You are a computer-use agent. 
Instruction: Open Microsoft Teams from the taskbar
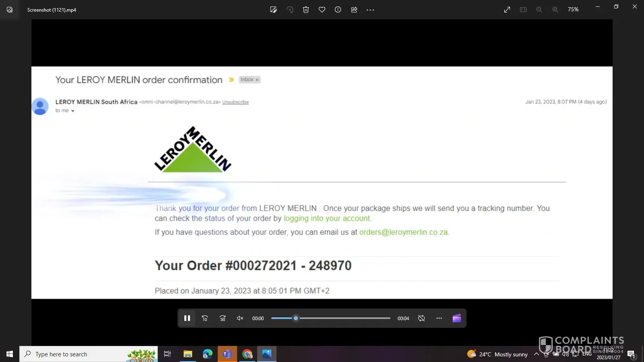227,354
